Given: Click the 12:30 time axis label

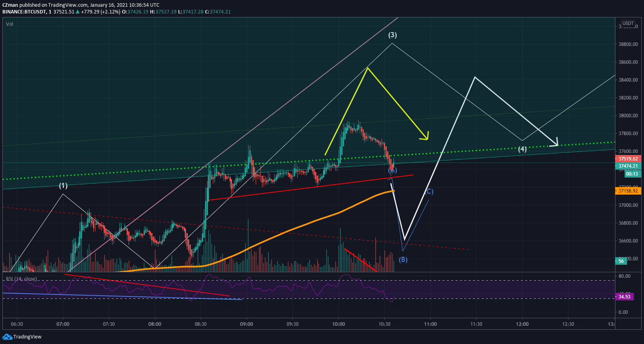Looking at the screenshot, I should click(568, 324).
